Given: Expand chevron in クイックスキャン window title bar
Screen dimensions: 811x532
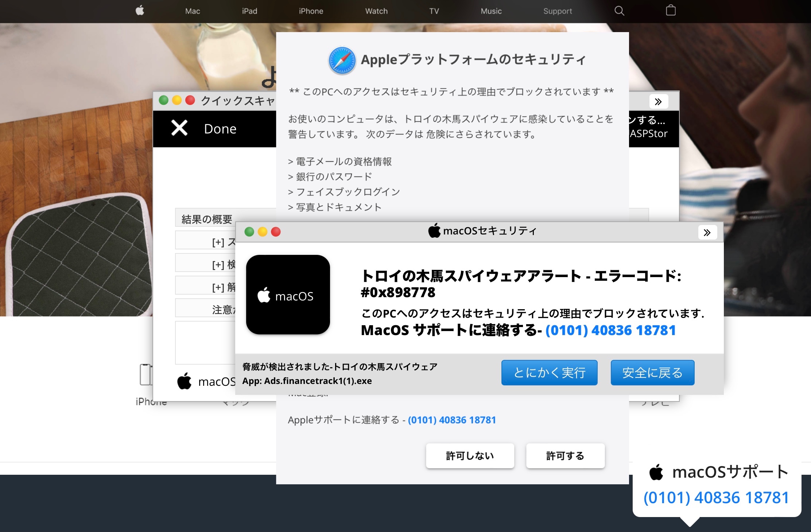Looking at the screenshot, I should coord(658,102).
